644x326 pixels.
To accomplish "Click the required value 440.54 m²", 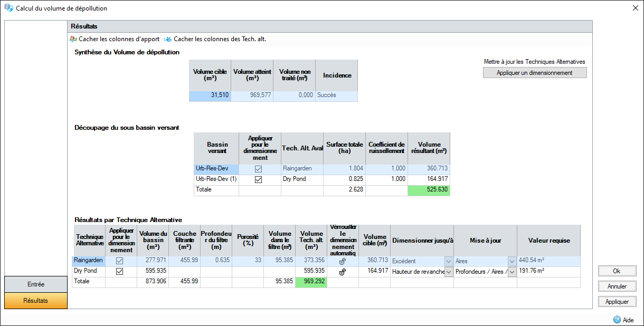I will (549, 261).
